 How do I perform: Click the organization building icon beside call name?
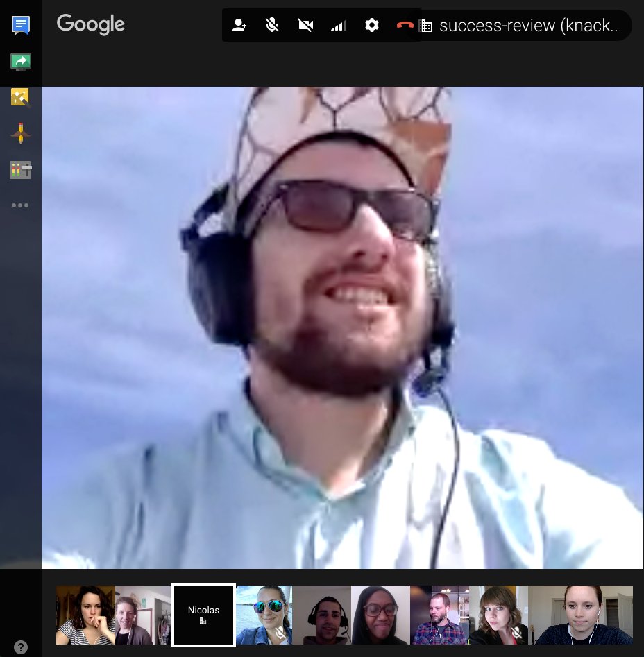[425, 26]
